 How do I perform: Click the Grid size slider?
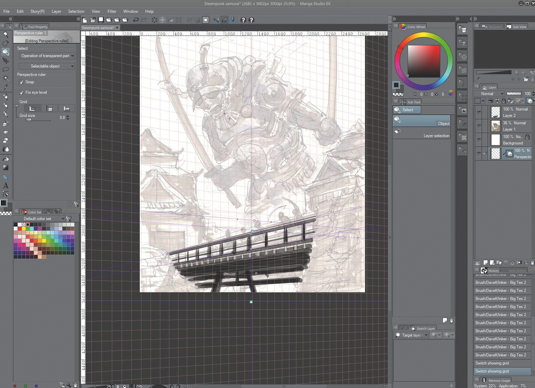pos(38,120)
